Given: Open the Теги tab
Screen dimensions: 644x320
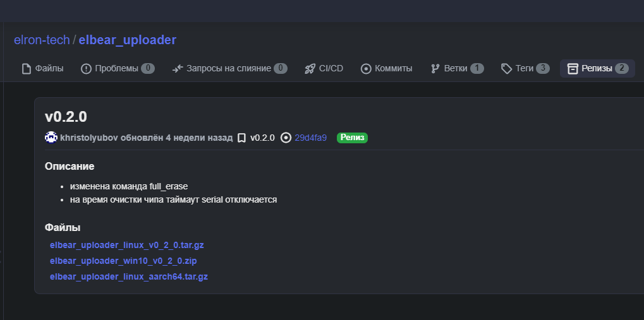Looking at the screenshot, I should pyautogui.click(x=525, y=69).
